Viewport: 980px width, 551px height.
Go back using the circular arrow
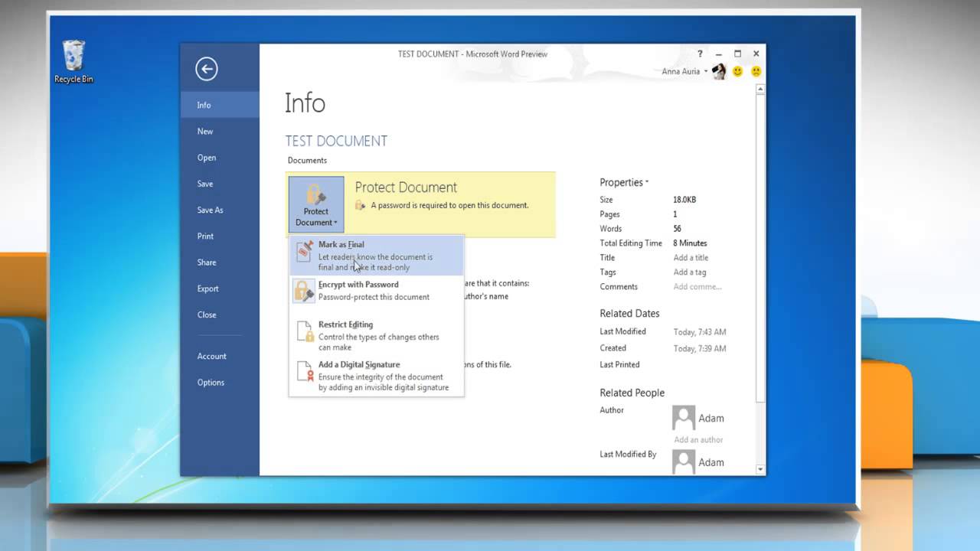pos(206,69)
